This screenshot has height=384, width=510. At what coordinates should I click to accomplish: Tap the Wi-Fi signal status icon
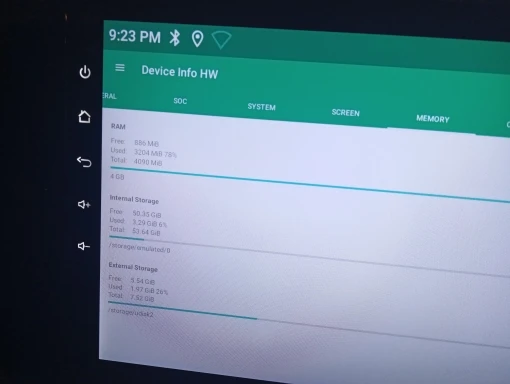tap(221, 40)
